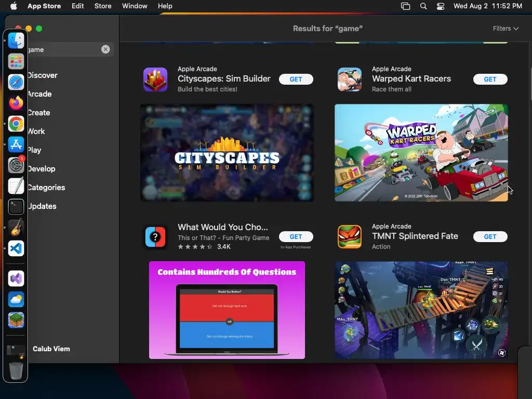
Task: Click the App Store dock icon
Action: tap(16, 144)
